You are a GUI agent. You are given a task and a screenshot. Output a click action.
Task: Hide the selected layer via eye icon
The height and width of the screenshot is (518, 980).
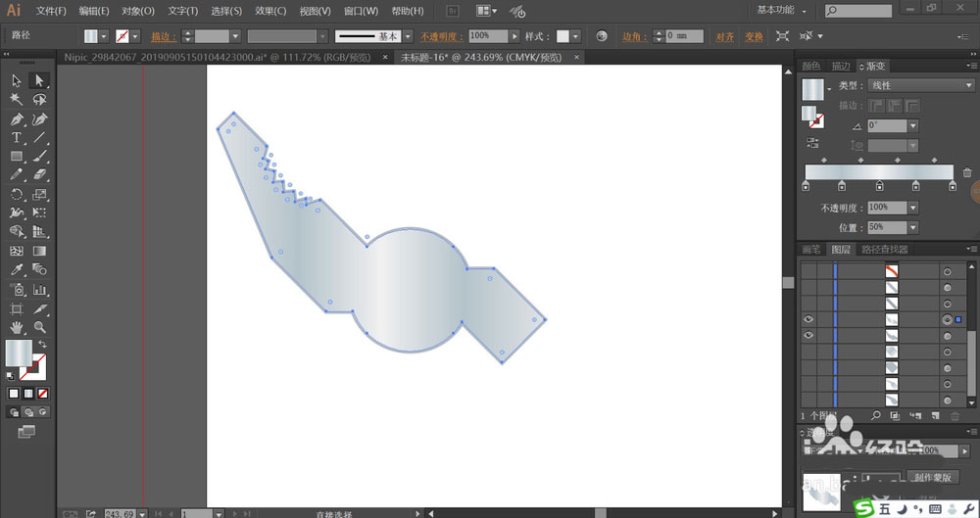pyautogui.click(x=808, y=319)
